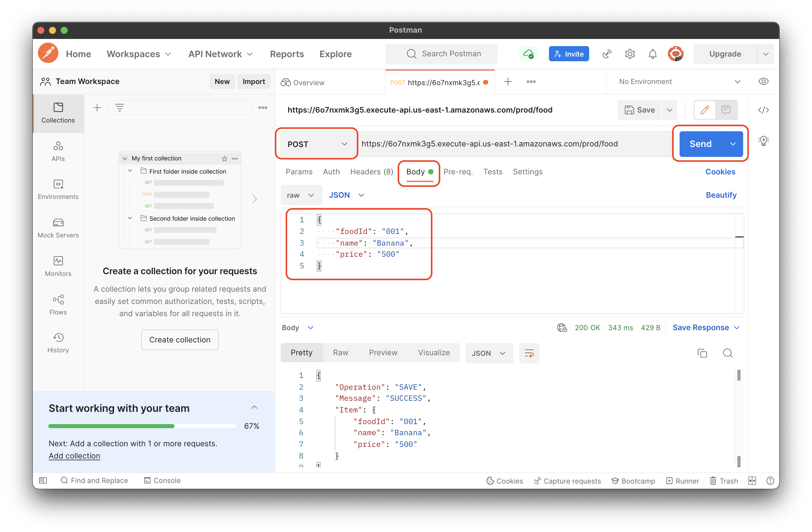Switch to comment mode icon
Viewport: 812px width, 532px height.
[x=726, y=110]
